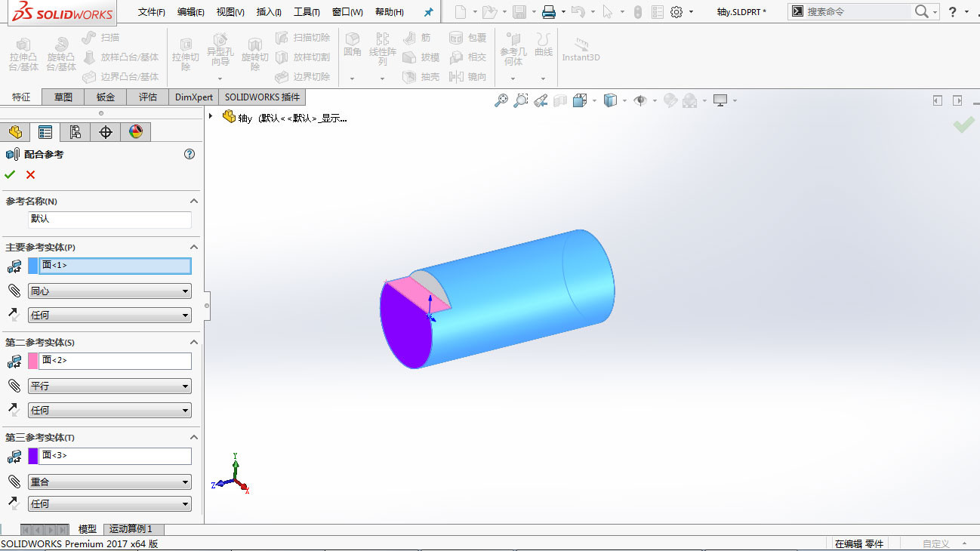This screenshot has width=980, height=551.
Task: Click the Save disk icon
Action: (x=519, y=12)
